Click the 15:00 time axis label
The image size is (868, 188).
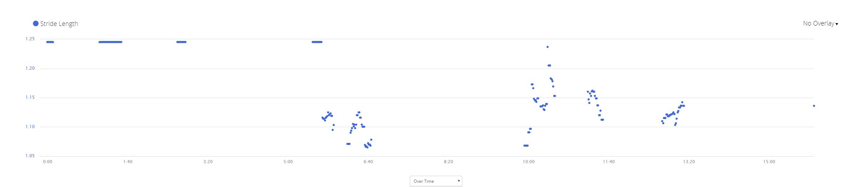769,162
